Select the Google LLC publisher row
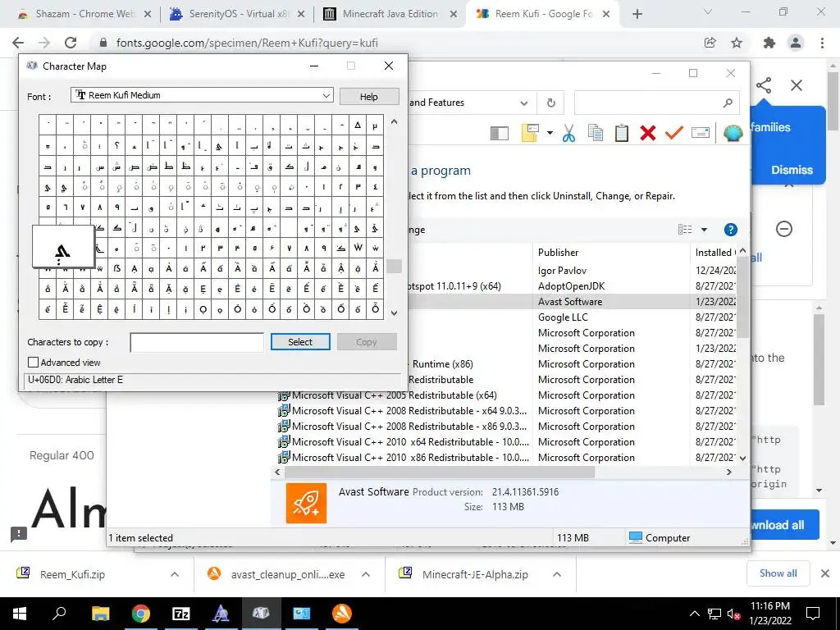 (x=563, y=317)
